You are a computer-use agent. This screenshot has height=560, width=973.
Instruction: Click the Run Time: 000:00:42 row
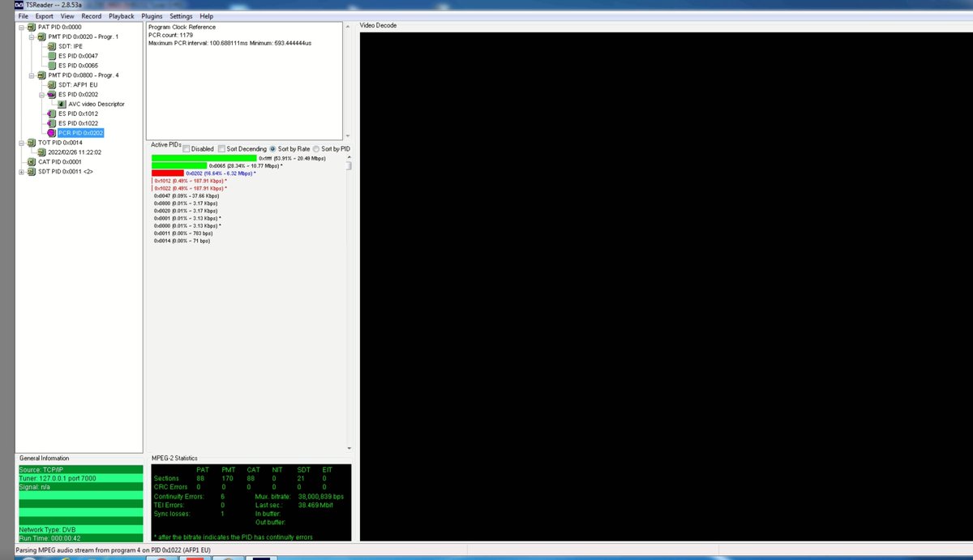pyautogui.click(x=80, y=538)
